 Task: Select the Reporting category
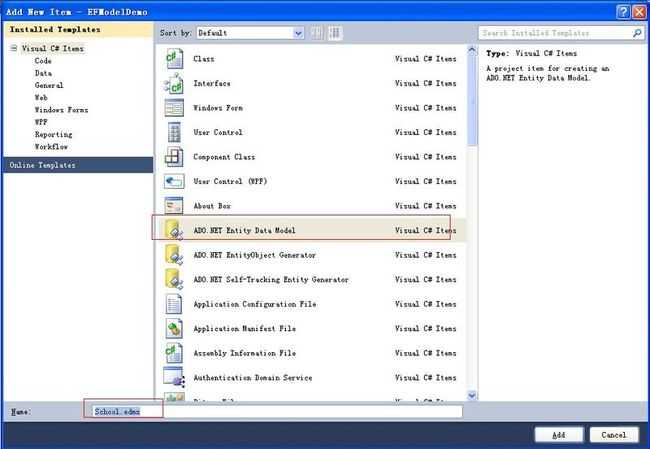(x=53, y=134)
